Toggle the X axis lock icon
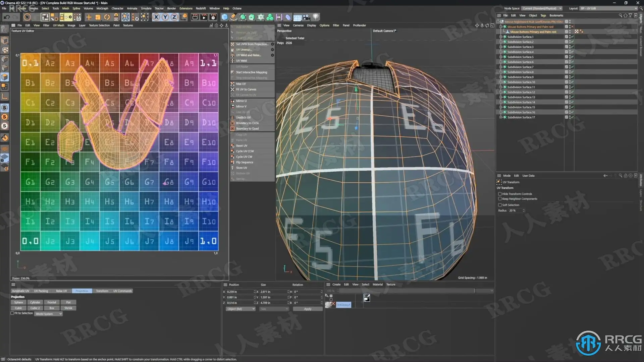 [156, 17]
